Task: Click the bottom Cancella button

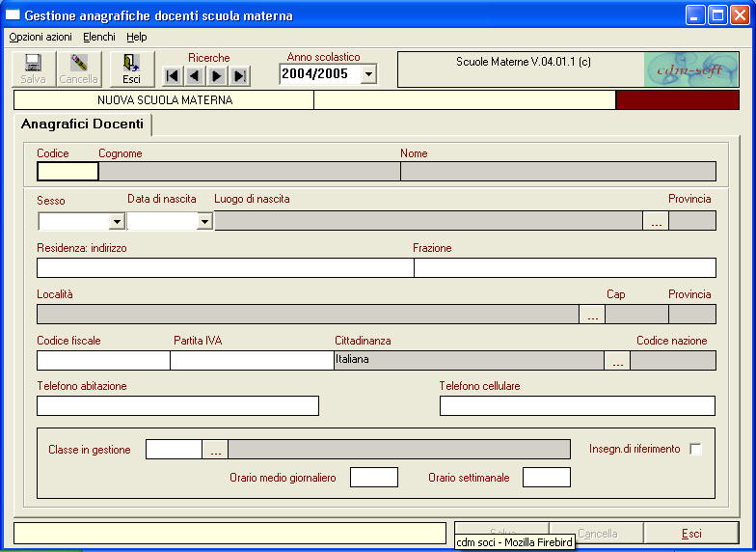Action: coord(597,534)
